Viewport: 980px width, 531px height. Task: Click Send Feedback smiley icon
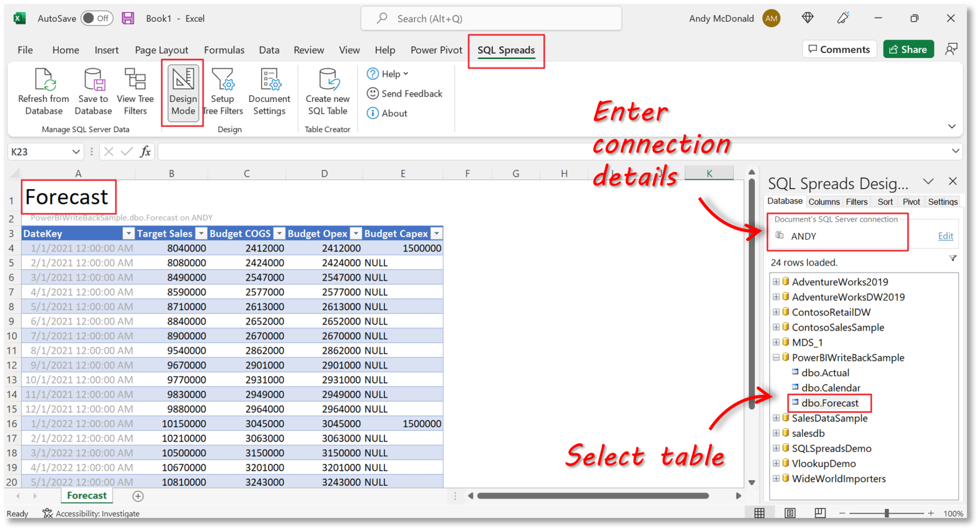pos(373,93)
